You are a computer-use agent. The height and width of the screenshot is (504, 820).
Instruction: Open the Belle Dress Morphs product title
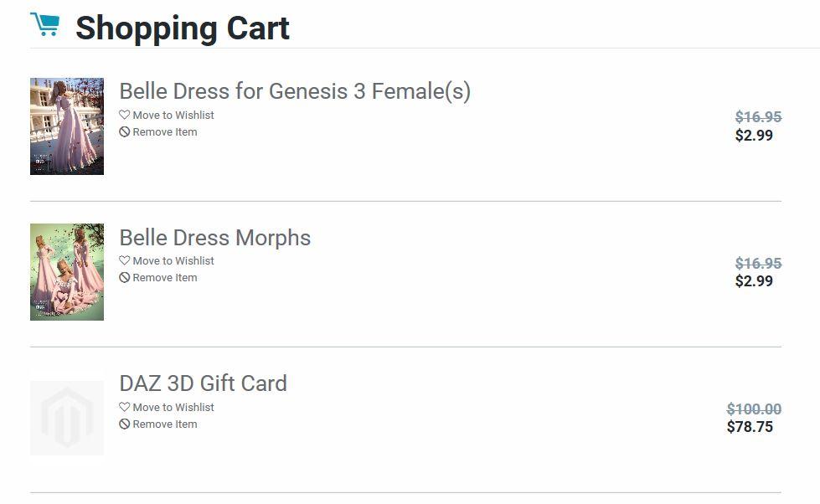click(x=214, y=238)
